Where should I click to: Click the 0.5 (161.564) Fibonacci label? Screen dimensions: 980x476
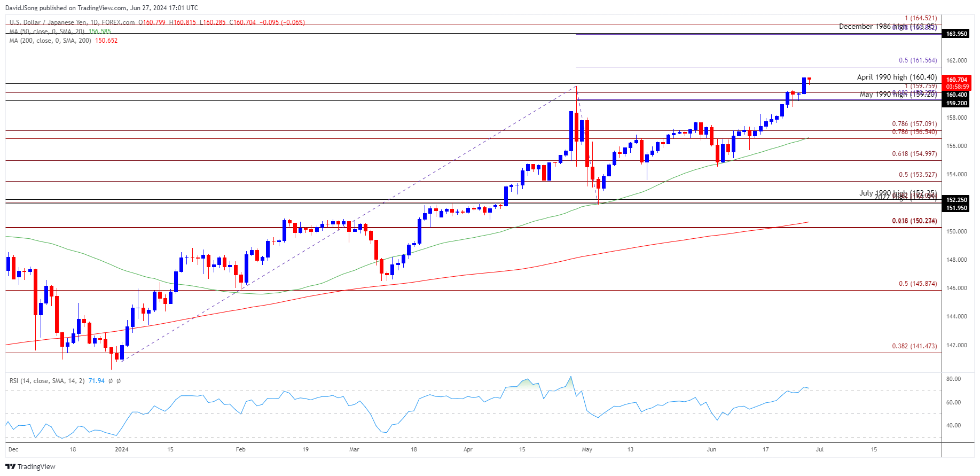point(918,61)
